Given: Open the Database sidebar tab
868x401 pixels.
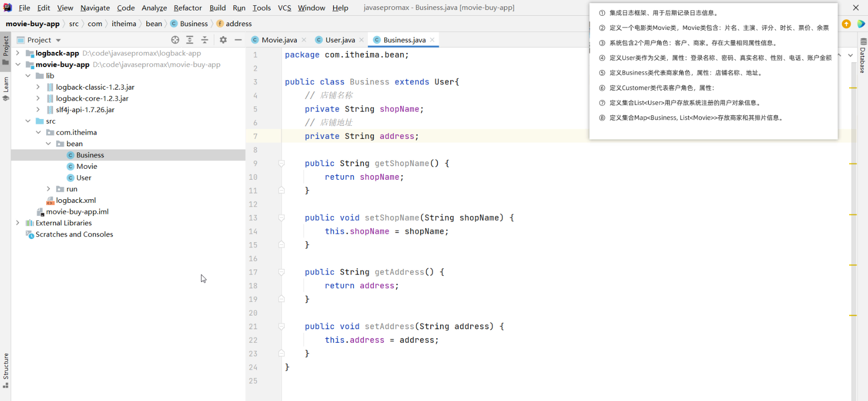Looking at the screenshot, I should (x=863, y=56).
